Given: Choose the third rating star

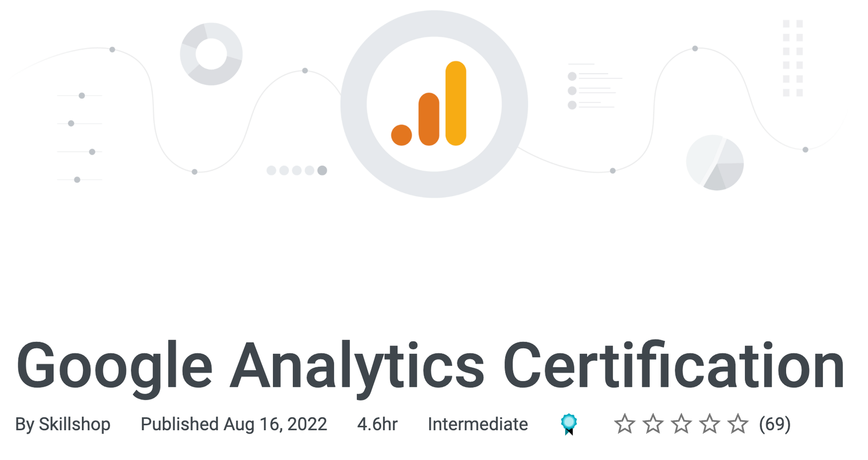Looking at the screenshot, I should point(681,424).
